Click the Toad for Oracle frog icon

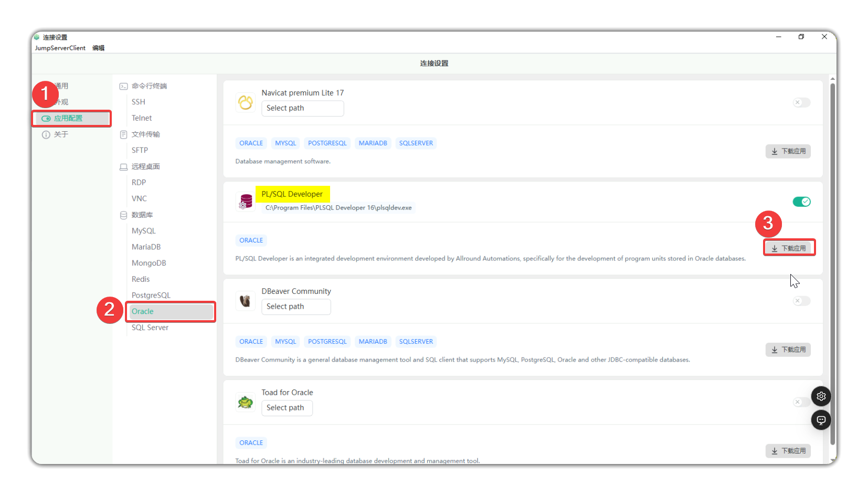245,402
